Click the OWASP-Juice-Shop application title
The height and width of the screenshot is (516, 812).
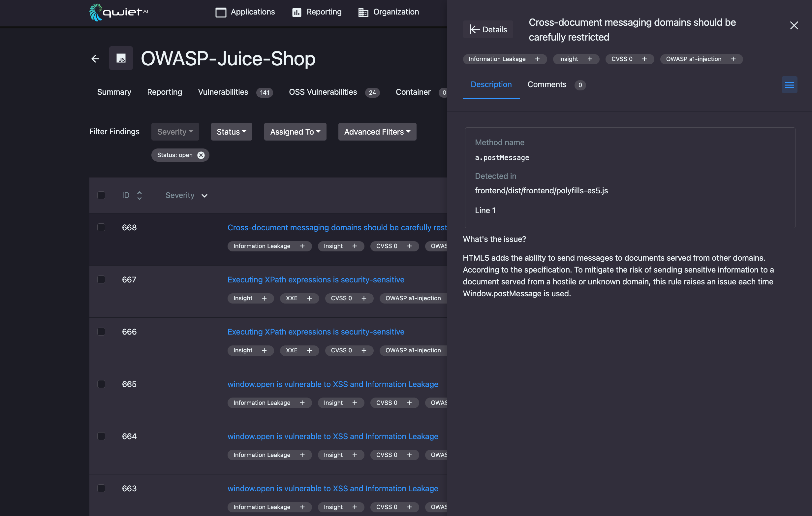(228, 59)
